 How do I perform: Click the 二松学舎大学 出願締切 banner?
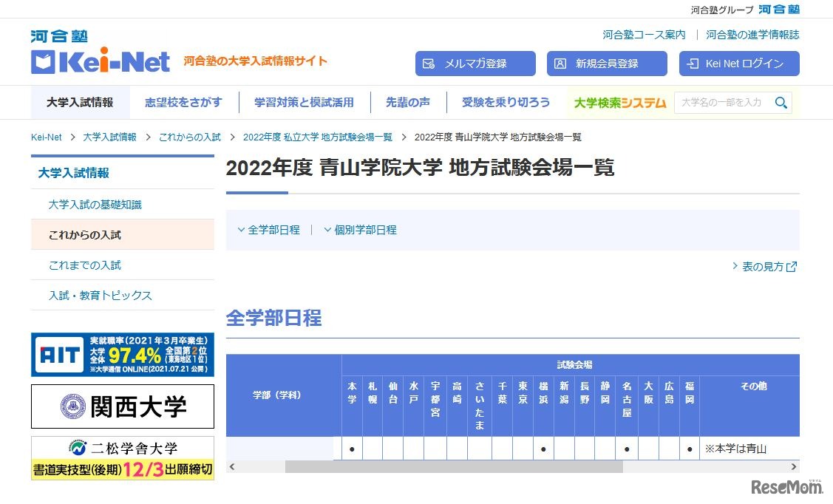click(122, 456)
